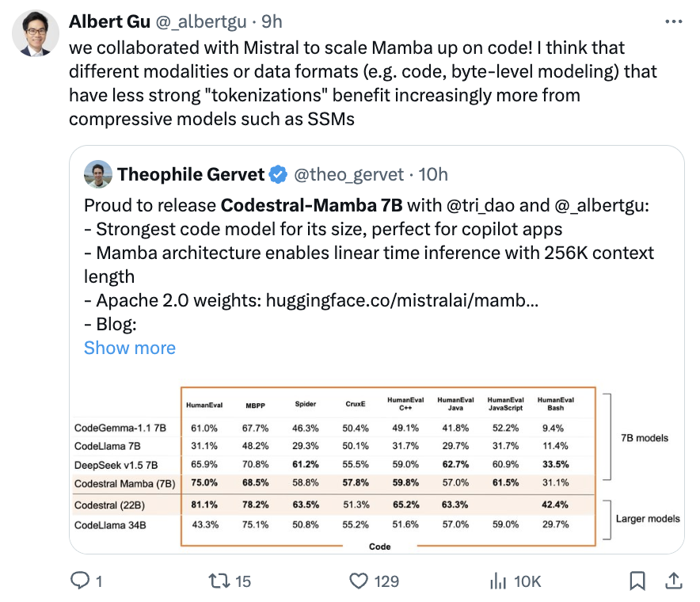The image size is (700, 602).
Task: Click the Albert Gu display name
Action: (109, 21)
